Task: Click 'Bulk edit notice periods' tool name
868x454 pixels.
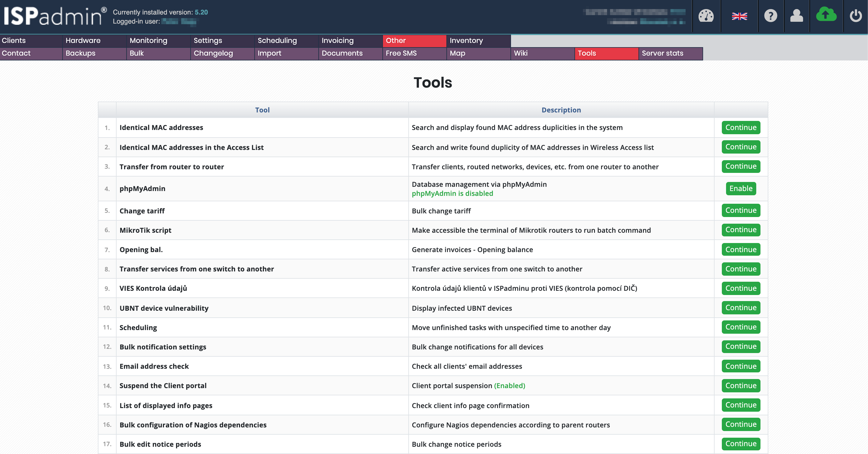Action: click(x=160, y=444)
